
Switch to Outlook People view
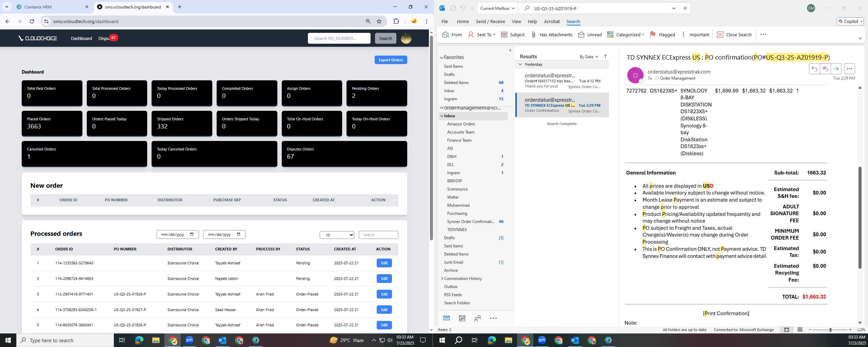coord(477,318)
